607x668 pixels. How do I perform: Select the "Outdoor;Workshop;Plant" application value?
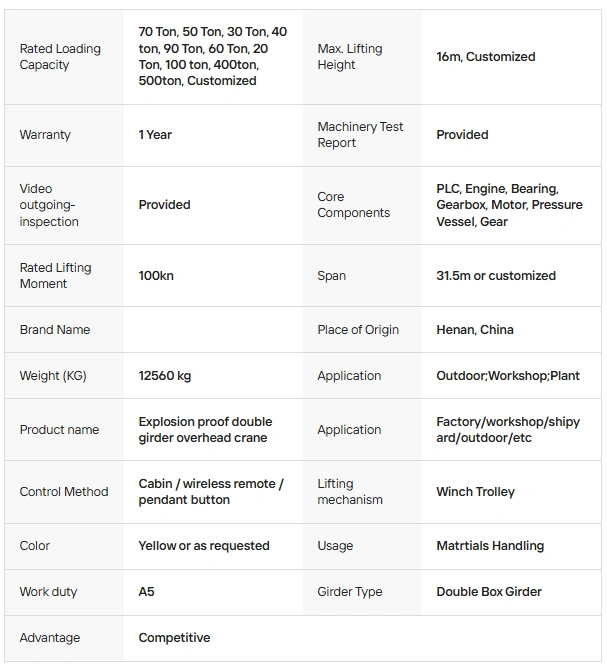click(x=508, y=376)
